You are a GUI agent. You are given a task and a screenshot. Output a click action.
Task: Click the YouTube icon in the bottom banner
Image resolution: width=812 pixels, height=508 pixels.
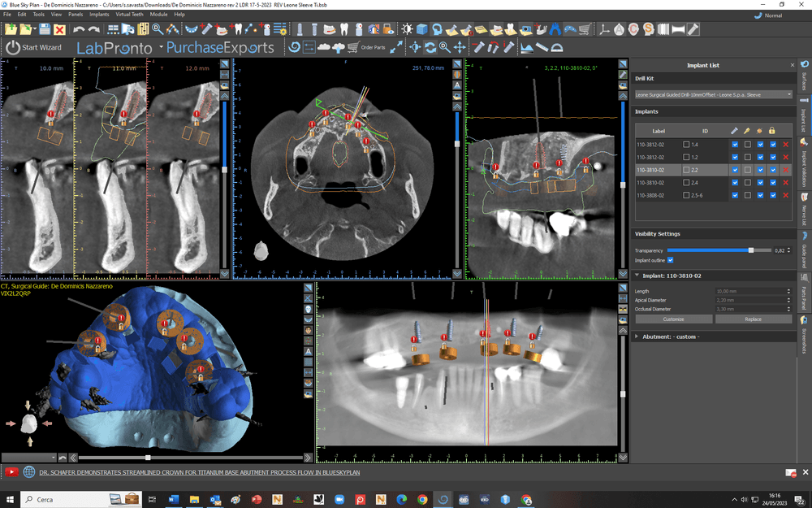pyautogui.click(x=11, y=472)
